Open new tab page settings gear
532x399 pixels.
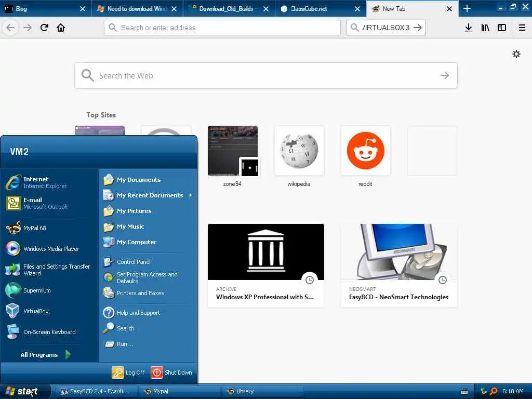coord(516,54)
